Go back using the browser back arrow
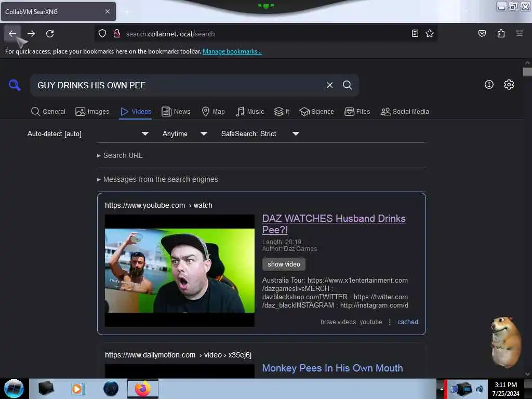Image resolution: width=532 pixels, height=399 pixels. pos(12,34)
